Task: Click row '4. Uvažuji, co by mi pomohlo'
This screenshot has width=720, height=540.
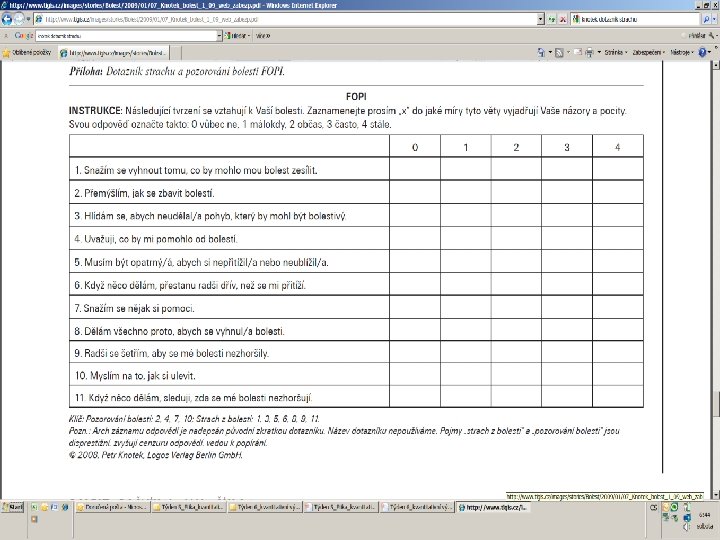Action: click(356, 239)
